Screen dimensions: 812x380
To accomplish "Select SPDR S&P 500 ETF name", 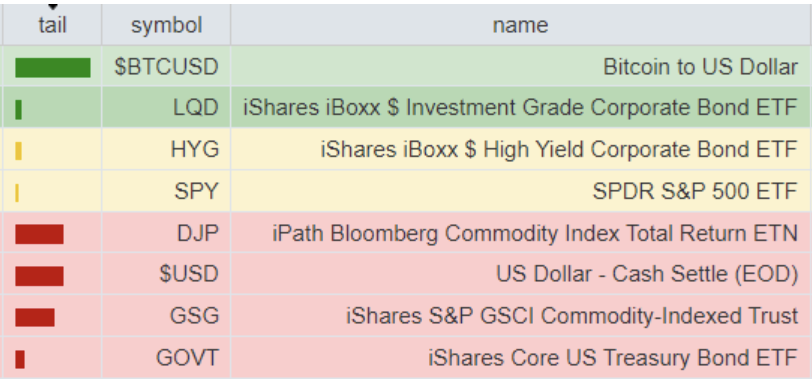I will pyautogui.click(x=694, y=192).
